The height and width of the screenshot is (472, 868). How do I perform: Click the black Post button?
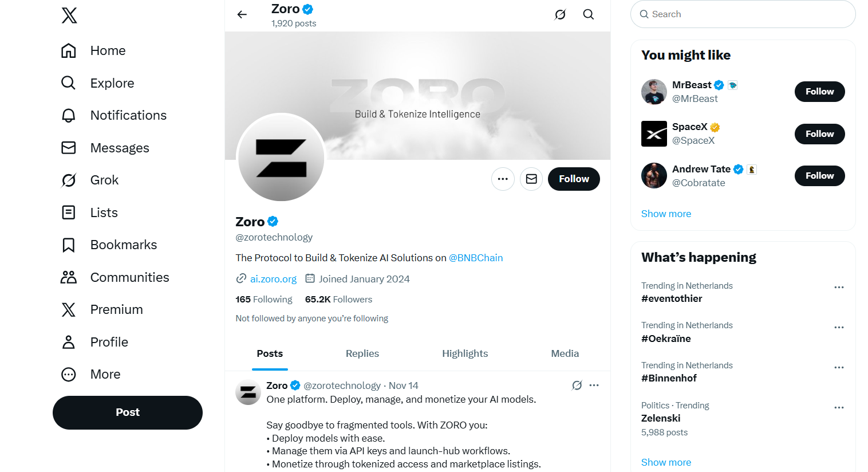click(128, 412)
